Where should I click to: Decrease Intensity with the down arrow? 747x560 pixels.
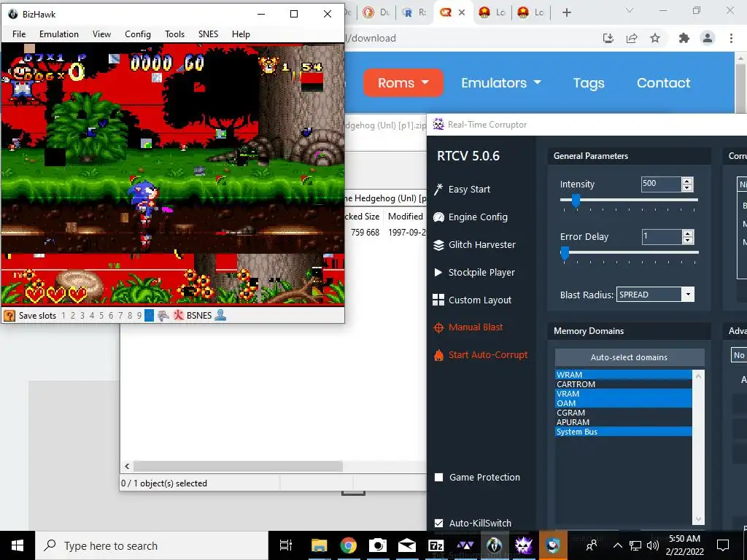(x=687, y=187)
